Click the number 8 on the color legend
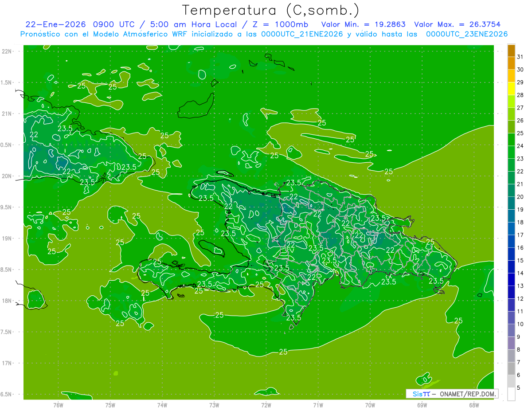The height and width of the screenshot is (411, 532). pyautogui.click(x=519, y=349)
